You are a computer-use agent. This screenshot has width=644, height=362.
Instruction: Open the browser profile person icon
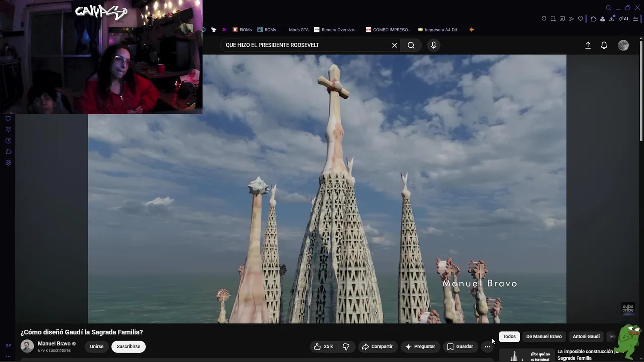coord(602,19)
